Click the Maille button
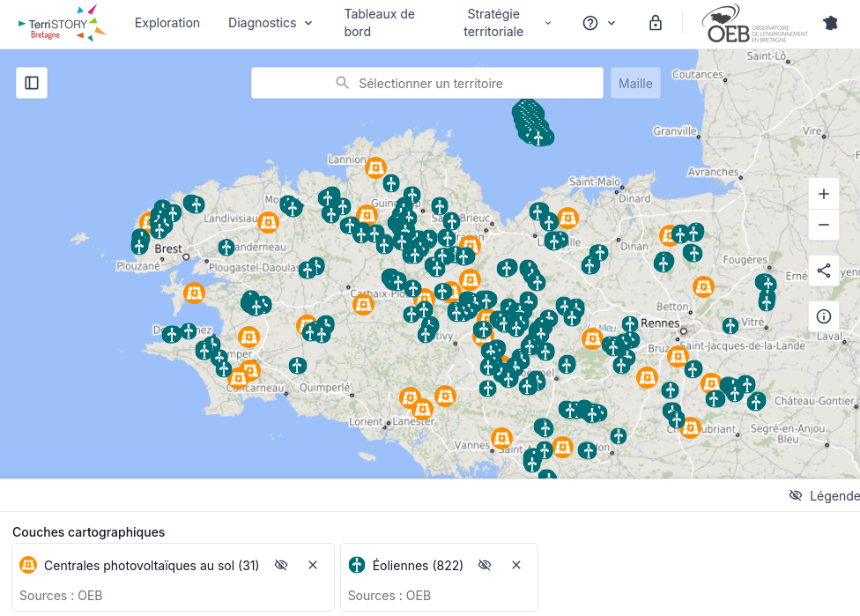The width and height of the screenshot is (860, 616). [x=635, y=84]
